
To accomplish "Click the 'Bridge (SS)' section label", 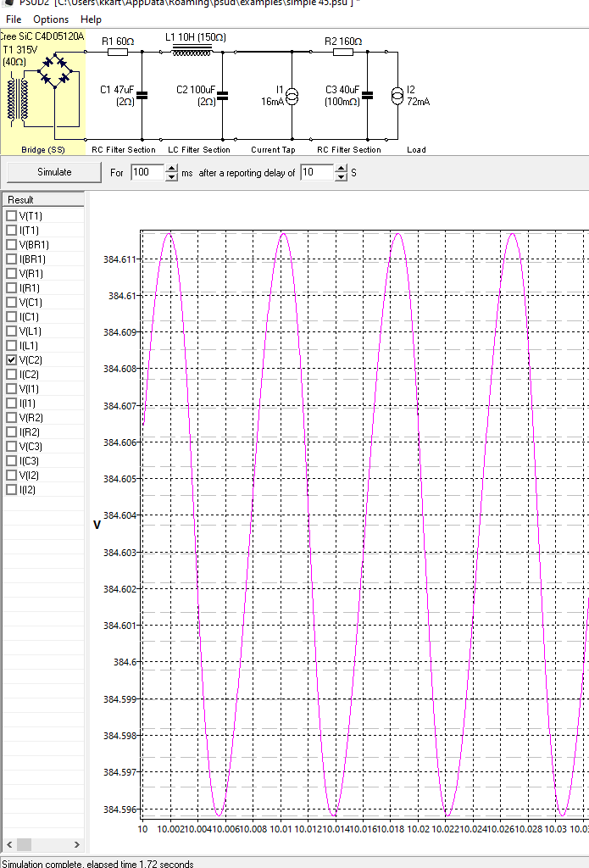I will 43,149.
